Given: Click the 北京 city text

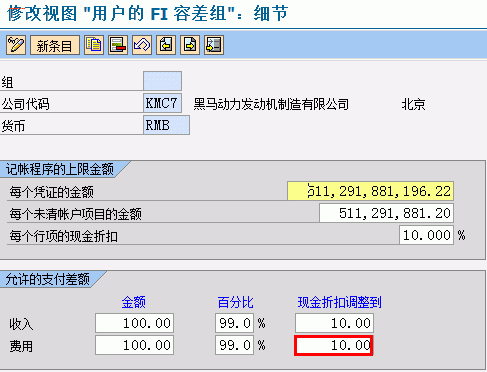Looking at the screenshot, I should (413, 104).
